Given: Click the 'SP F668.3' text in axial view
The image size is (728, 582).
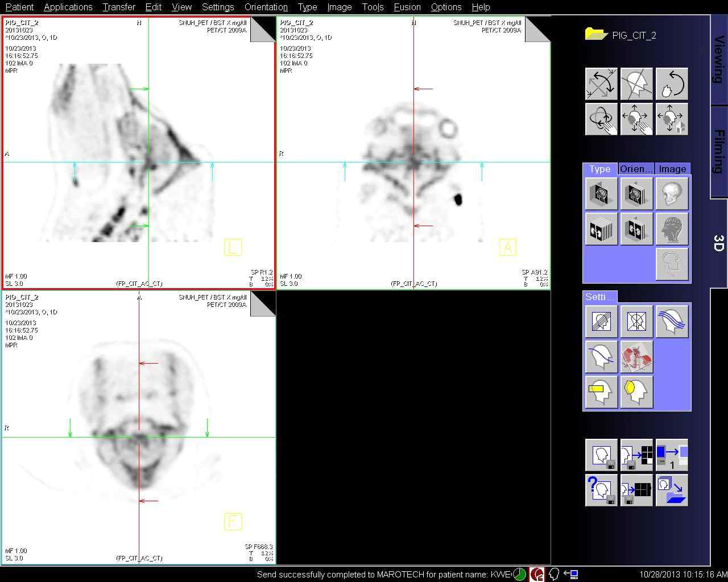Looking at the screenshot, I should (x=259, y=547).
